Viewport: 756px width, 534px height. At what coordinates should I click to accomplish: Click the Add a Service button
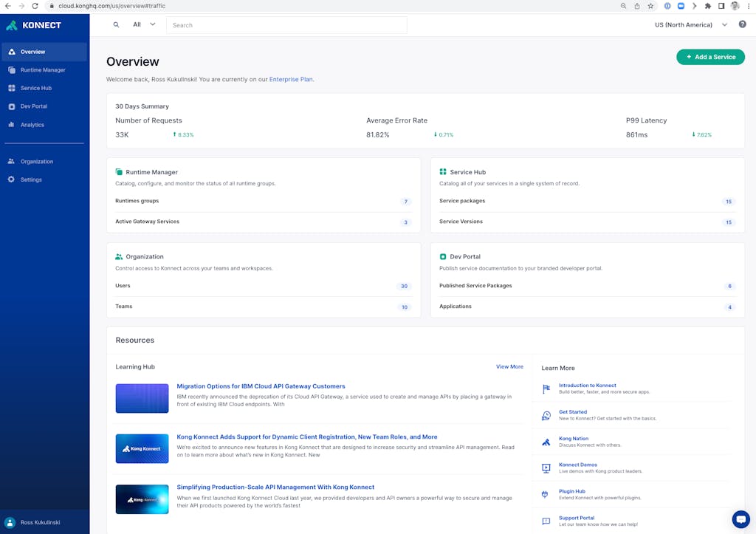(710, 57)
